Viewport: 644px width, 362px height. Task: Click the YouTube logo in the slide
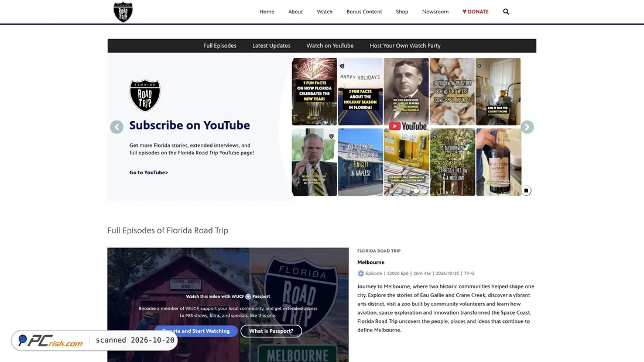pos(407,126)
